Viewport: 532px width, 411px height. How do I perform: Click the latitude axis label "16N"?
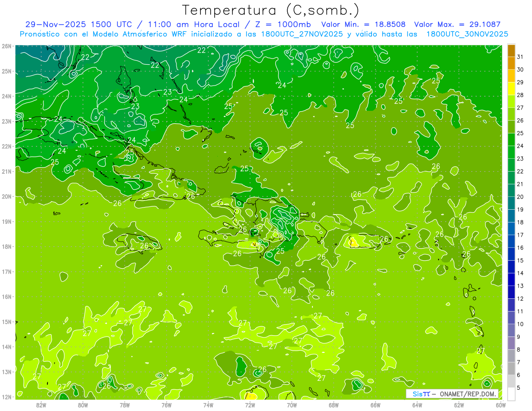pos(7,297)
